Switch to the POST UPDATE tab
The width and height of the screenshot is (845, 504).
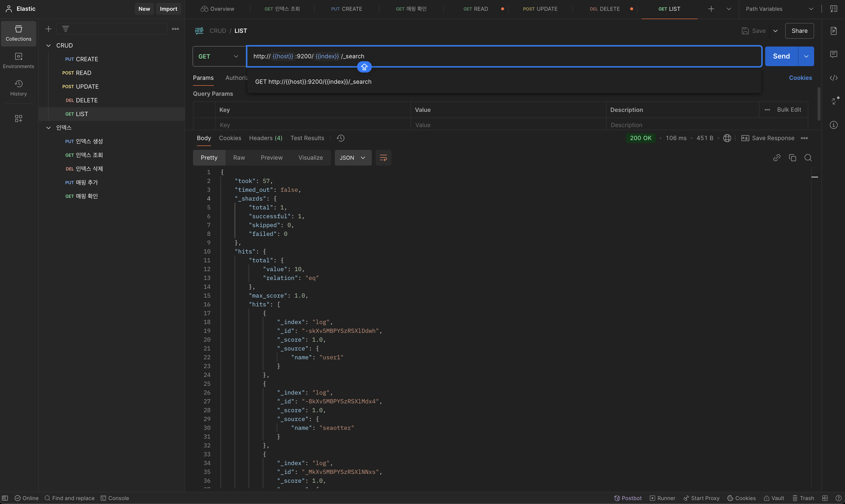(x=540, y=9)
